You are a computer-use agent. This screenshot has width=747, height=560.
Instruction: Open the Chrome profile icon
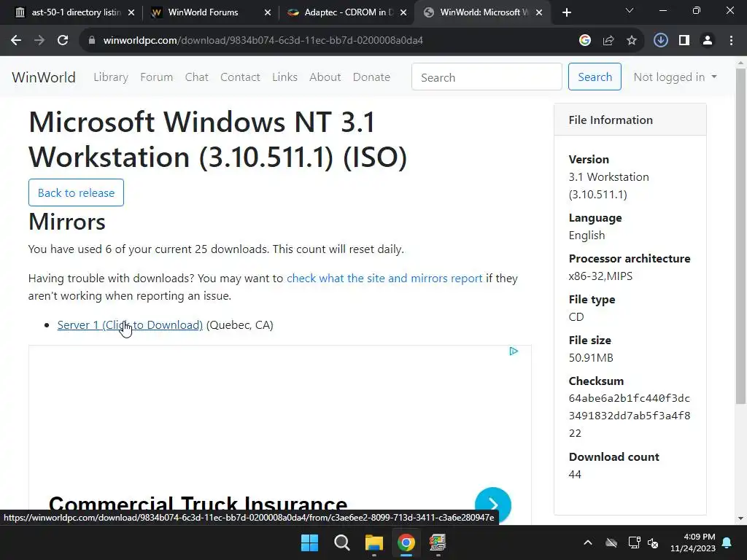pos(708,41)
